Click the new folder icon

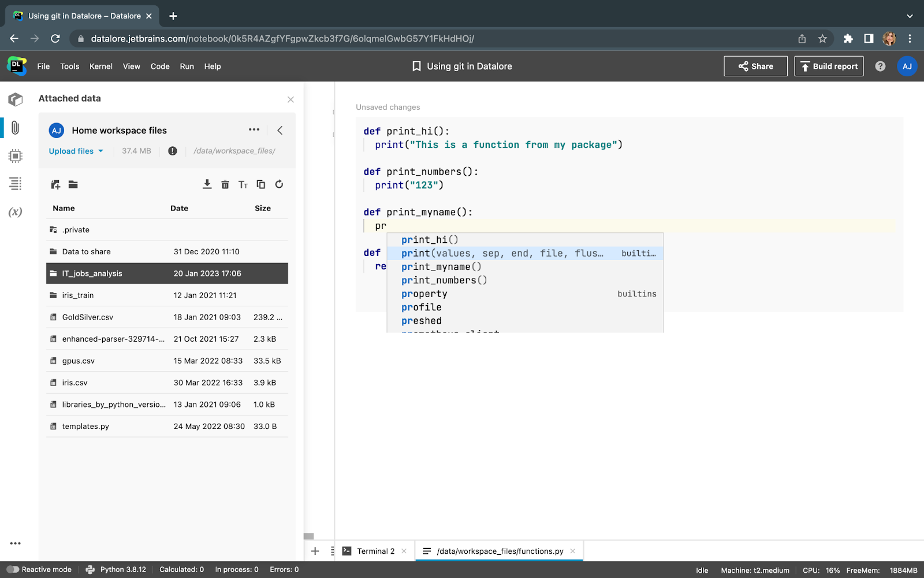[x=73, y=184]
